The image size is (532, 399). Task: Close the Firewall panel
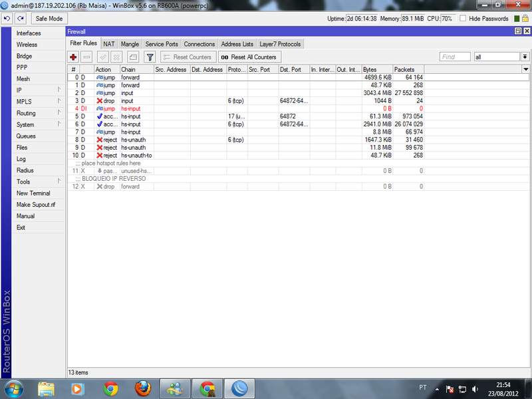(527, 31)
